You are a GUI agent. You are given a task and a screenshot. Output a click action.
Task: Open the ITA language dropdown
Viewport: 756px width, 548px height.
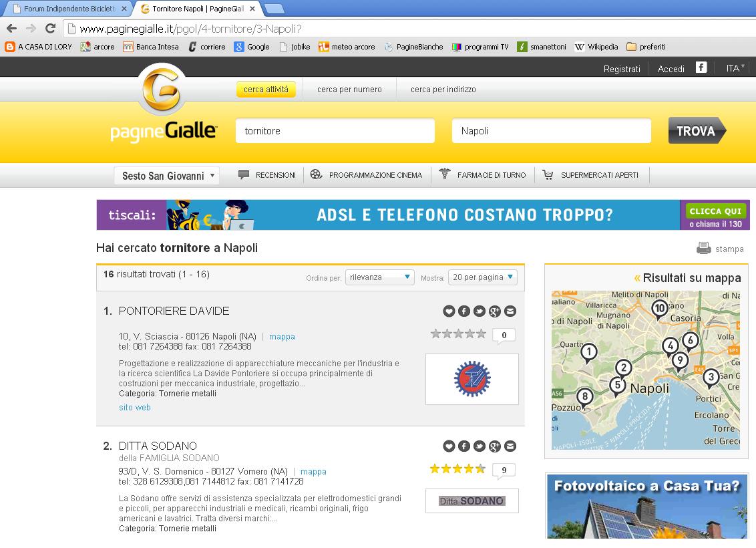[735, 68]
